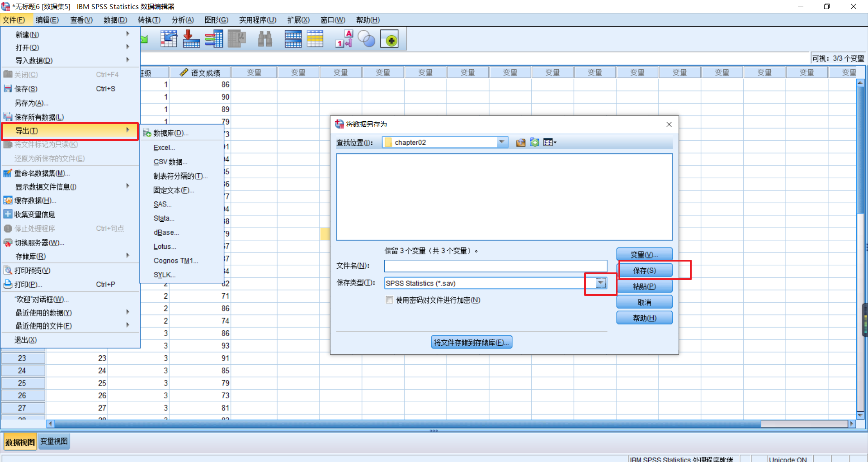Screen dimensions: 868x462
Task: Select CSV 数据... from the export submenu
Action: click(170, 162)
